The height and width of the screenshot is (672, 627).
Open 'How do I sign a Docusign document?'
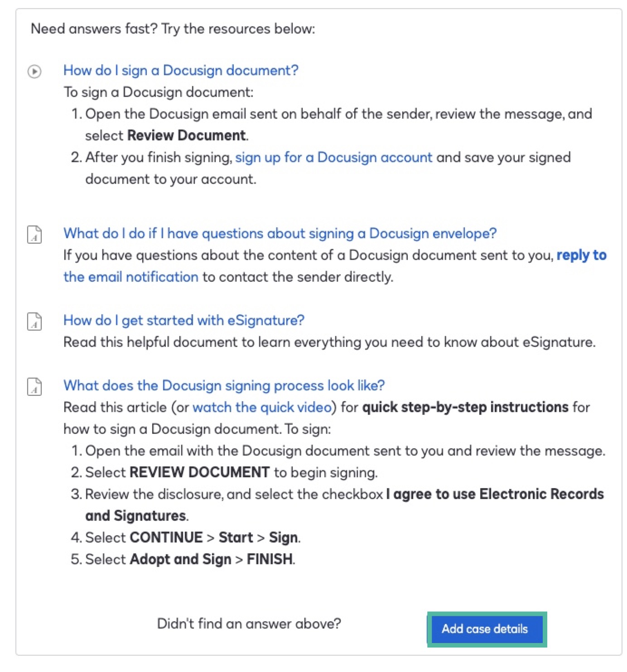click(181, 71)
